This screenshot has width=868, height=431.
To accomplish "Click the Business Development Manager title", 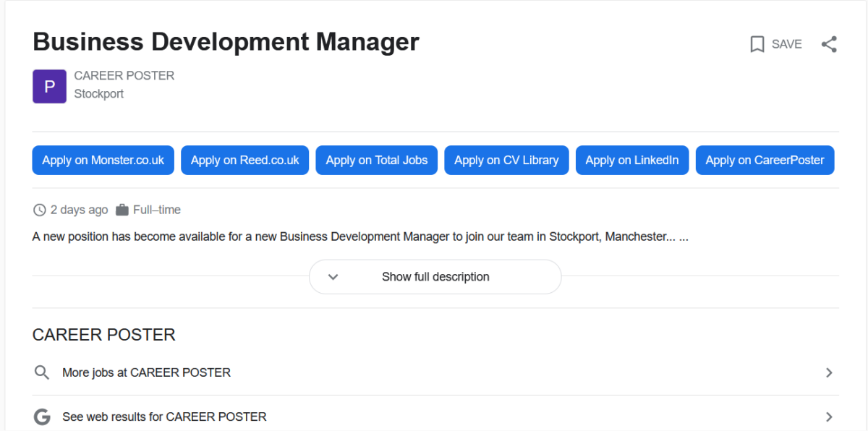I will pyautogui.click(x=226, y=41).
